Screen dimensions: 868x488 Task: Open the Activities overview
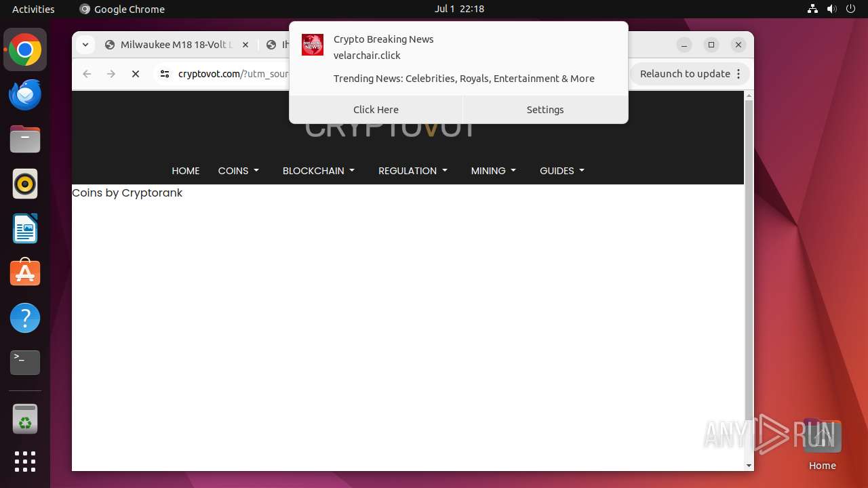pyautogui.click(x=33, y=9)
